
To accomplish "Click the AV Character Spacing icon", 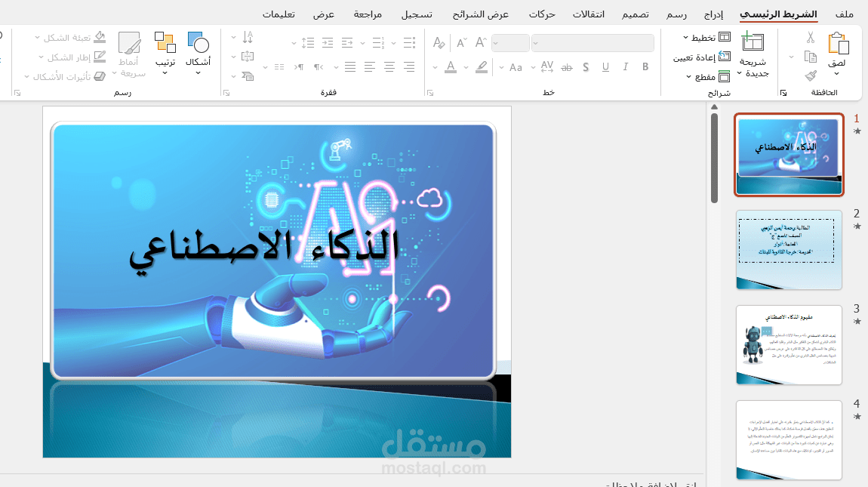I will (547, 67).
